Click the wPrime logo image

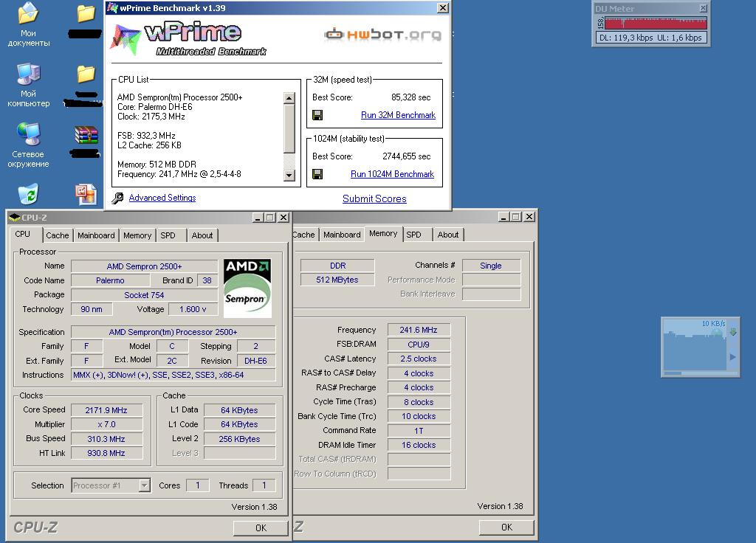(188, 38)
